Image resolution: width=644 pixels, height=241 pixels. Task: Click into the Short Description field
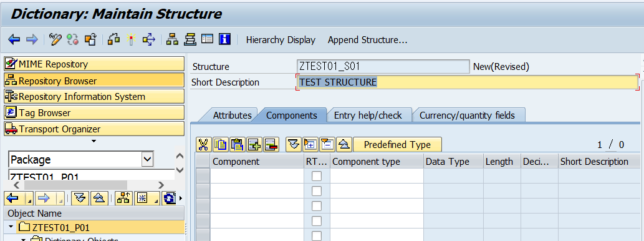click(x=468, y=82)
